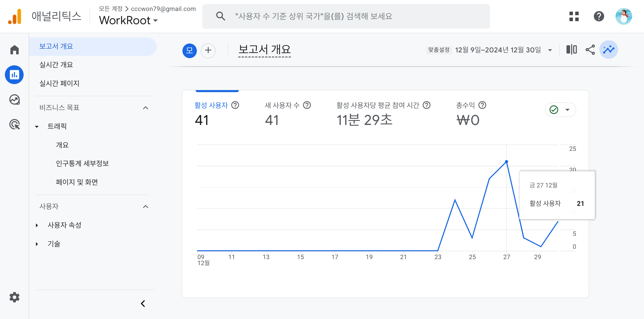Open the help question mark icon
Viewport: 644px width, 319px height.
click(599, 16)
